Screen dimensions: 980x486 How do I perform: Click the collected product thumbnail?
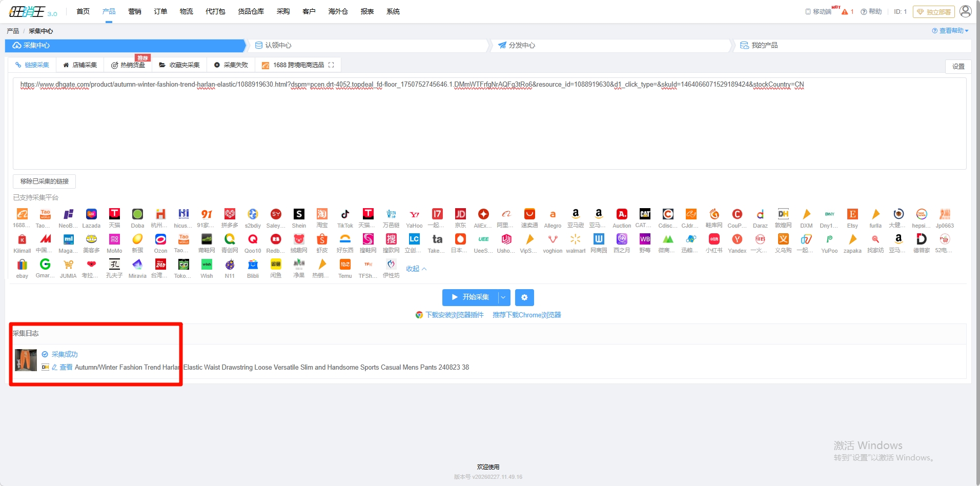tap(26, 360)
